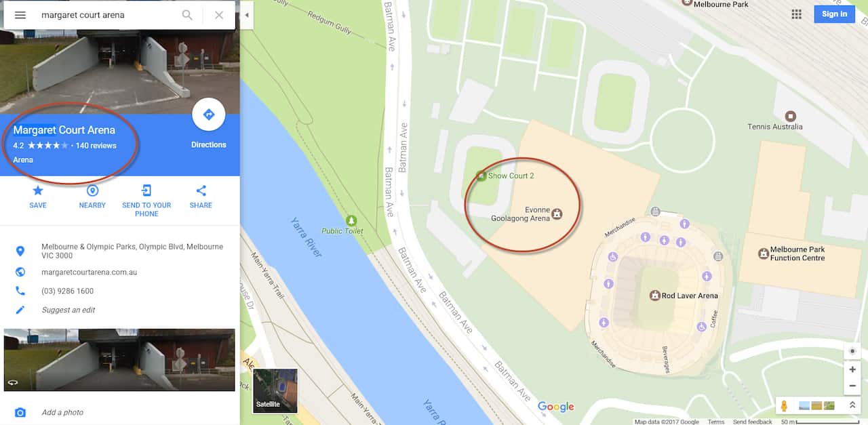Save place with star icon
The image size is (868, 425).
38,190
